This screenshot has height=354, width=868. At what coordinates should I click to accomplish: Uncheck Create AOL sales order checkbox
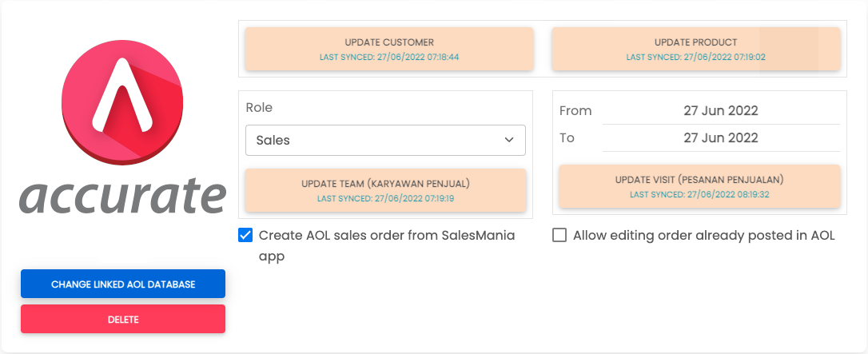(245, 235)
